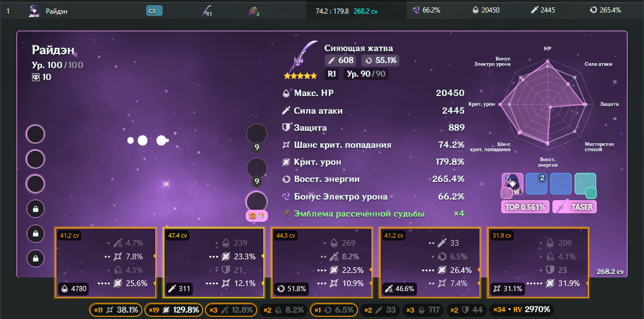Toggle the ×1 energy recharge 6.5% substat filter
The image size is (644, 319).
[x=333, y=310]
